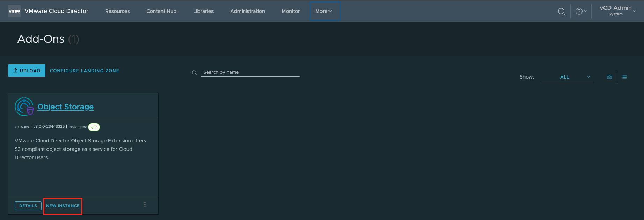Focus the Search by name field
Screen dimensions: 644x220
[251, 72]
